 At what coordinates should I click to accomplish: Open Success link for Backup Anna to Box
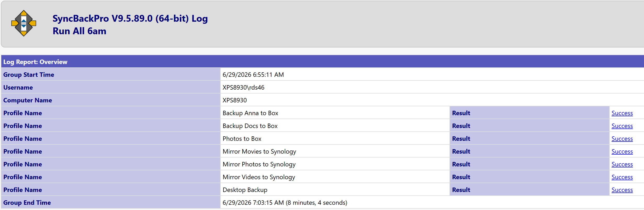622,113
